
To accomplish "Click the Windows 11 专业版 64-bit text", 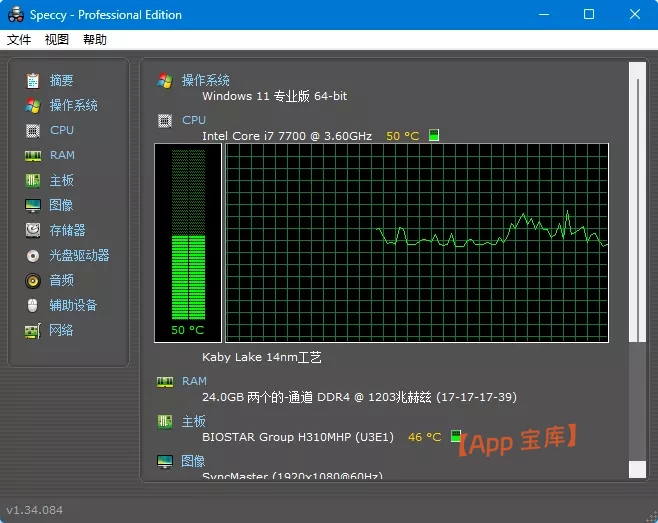I will 274,96.
